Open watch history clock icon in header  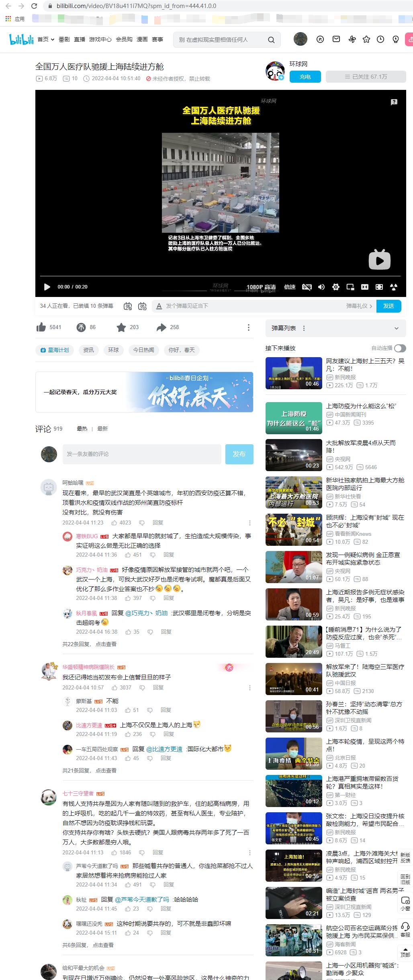click(380, 39)
